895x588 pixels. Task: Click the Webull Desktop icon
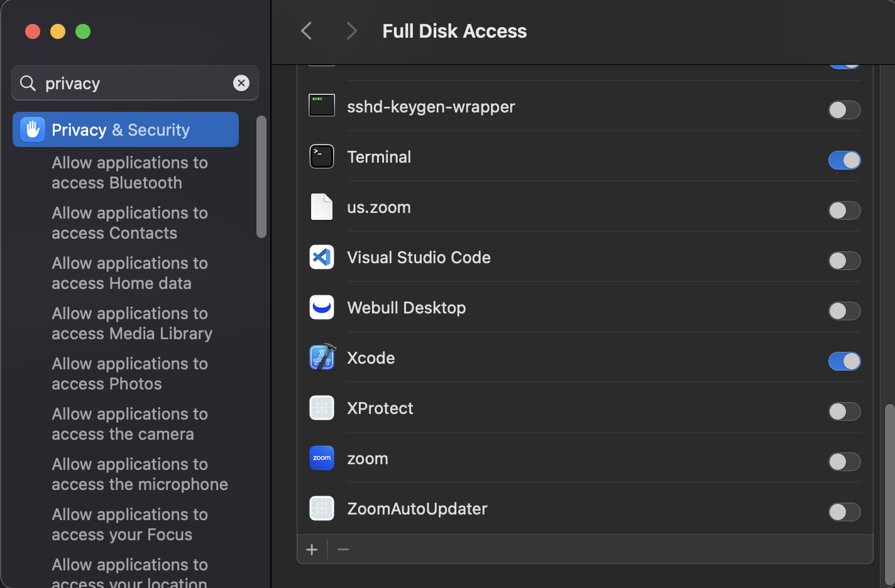click(322, 307)
